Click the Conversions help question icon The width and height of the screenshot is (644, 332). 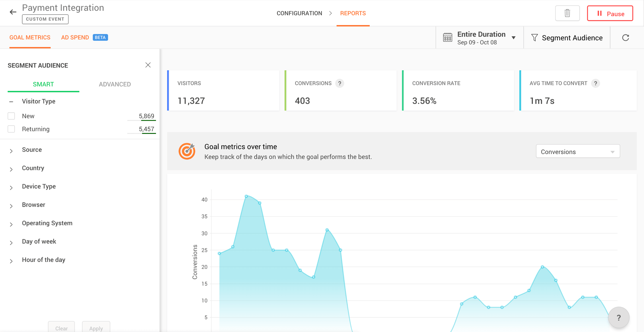(x=340, y=83)
